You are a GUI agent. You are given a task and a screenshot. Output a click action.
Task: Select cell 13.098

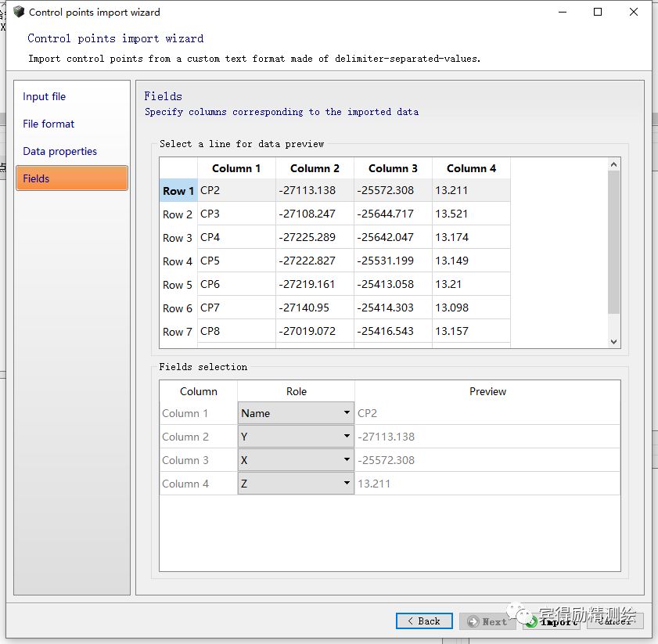click(471, 308)
